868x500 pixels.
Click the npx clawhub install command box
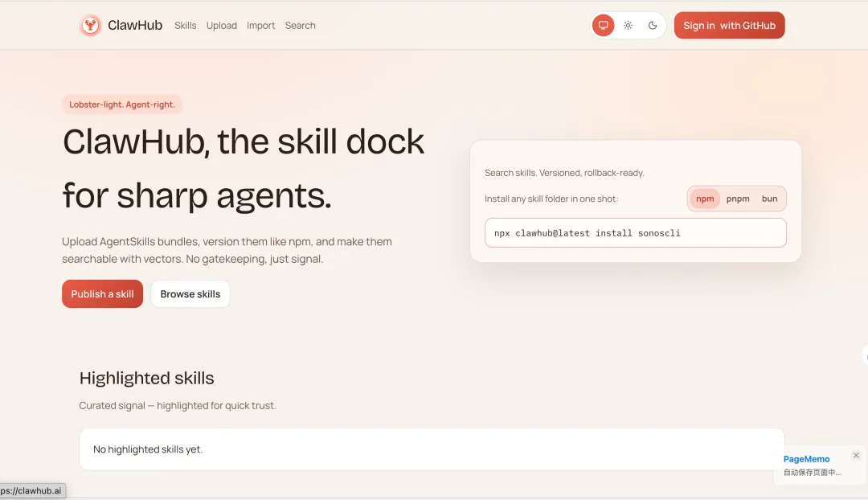pyautogui.click(x=636, y=233)
